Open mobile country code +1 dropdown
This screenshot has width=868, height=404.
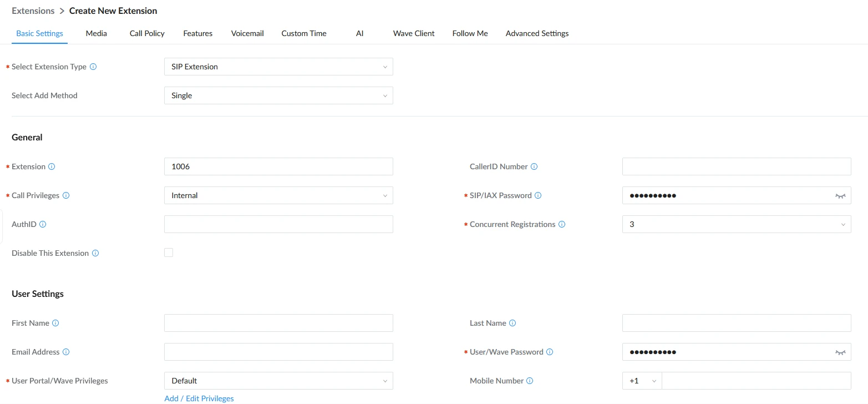(x=642, y=381)
